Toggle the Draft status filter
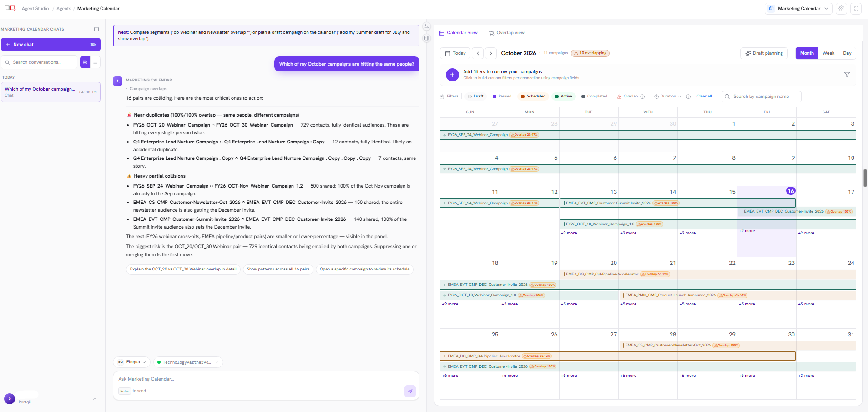Viewport: 868px width, 412px height. coord(475,97)
